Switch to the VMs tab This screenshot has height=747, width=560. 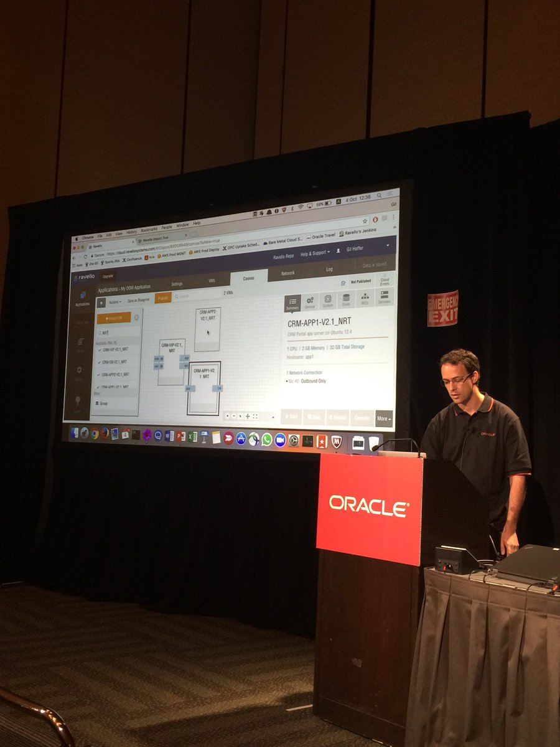(212, 281)
